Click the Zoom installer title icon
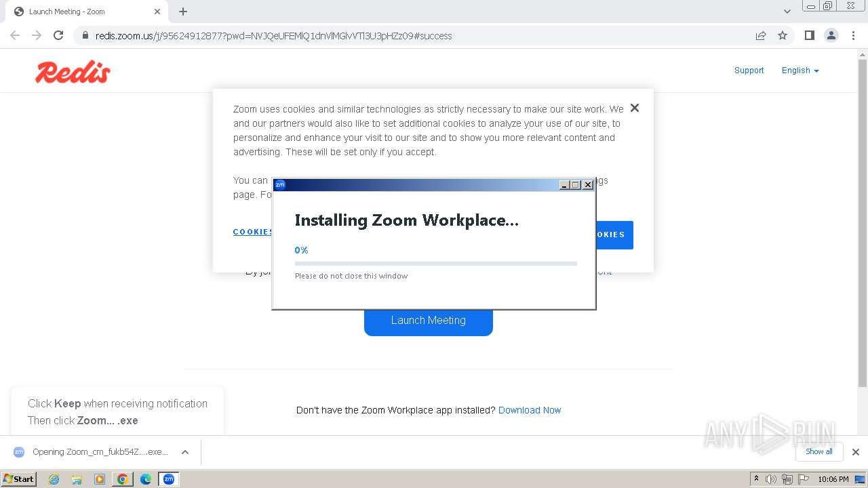The height and width of the screenshot is (488, 868). [280, 184]
